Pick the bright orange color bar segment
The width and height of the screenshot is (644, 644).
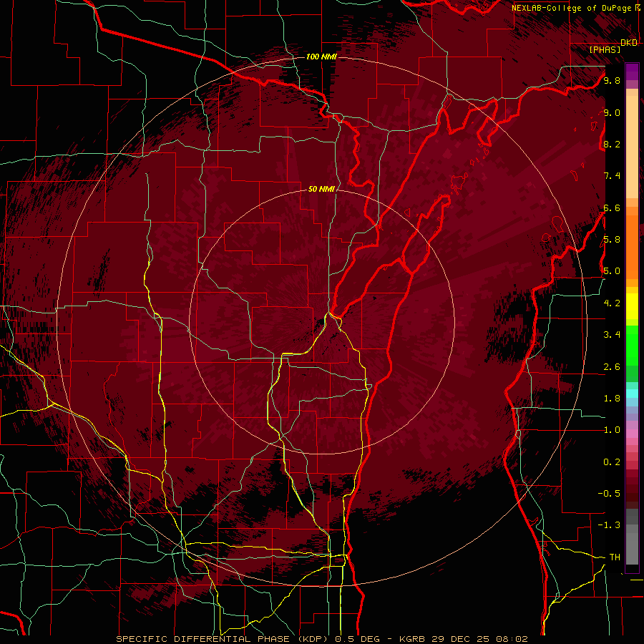click(632, 246)
